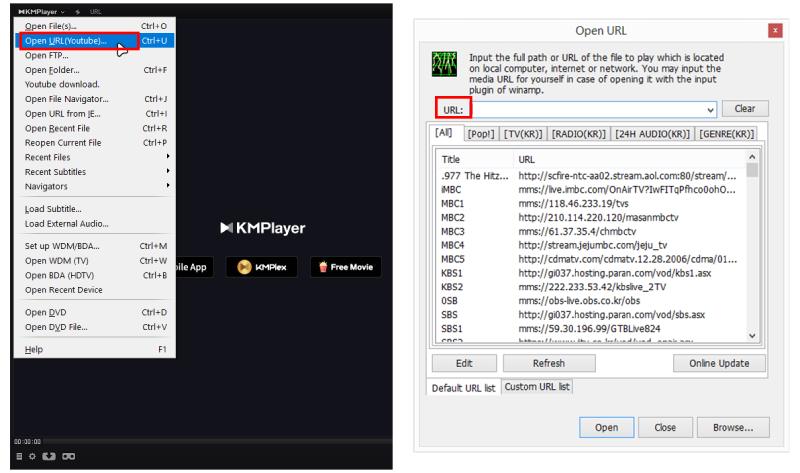Screen dimensions: 800x473
Task: Select Open WDM (TV) entry
Action: pos(95,261)
